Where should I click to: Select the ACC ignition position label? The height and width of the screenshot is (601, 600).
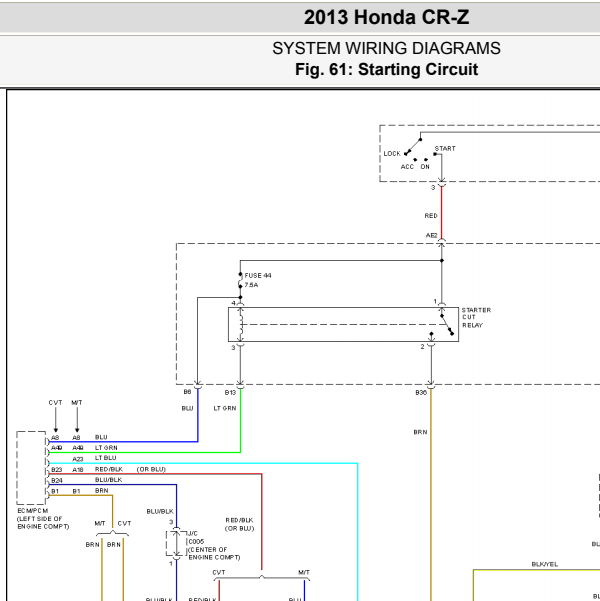(407, 167)
